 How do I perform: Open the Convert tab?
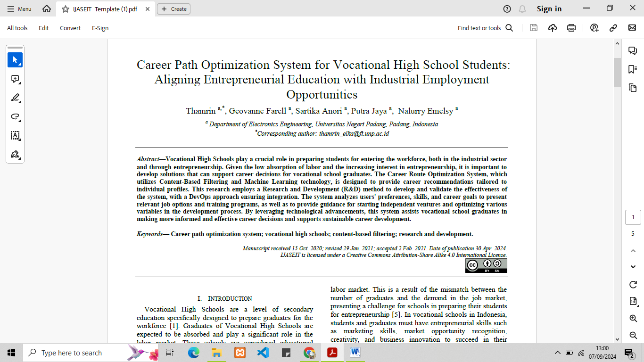(x=70, y=28)
